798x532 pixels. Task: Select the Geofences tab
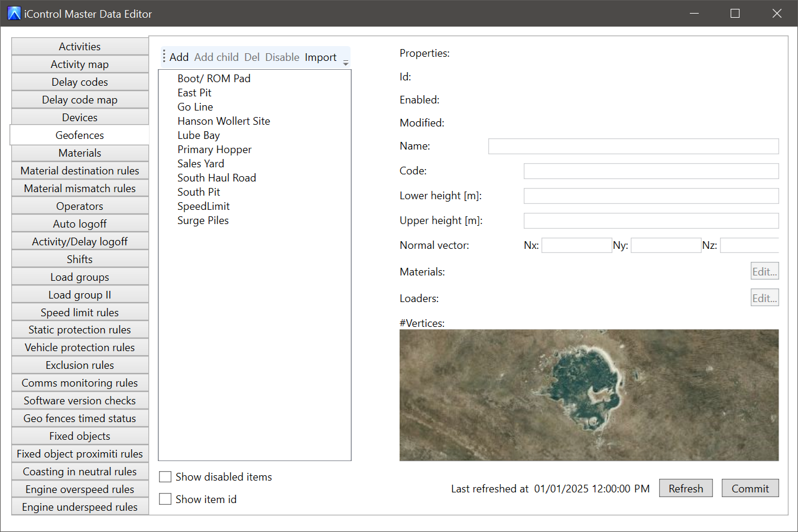click(x=80, y=135)
